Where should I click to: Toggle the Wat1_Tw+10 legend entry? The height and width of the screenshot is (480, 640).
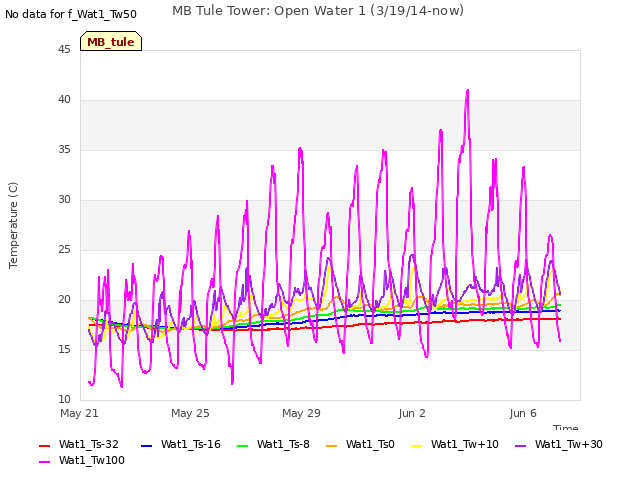(x=455, y=444)
